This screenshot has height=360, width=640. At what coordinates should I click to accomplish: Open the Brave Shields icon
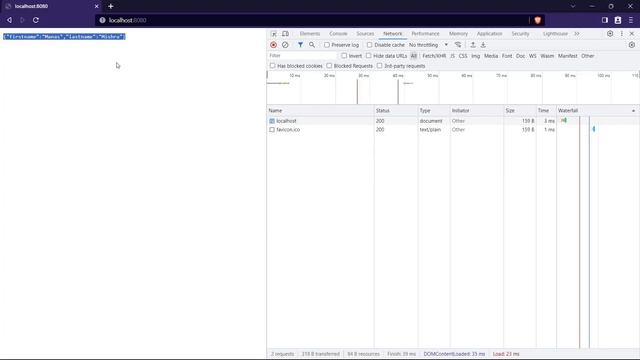coord(538,20)
